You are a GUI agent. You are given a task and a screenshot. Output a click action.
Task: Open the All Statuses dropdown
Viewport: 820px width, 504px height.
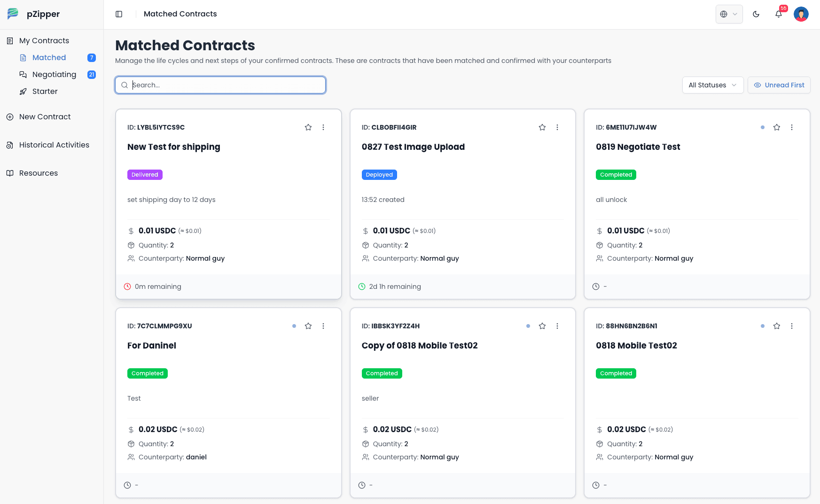(x=712, y=85)
